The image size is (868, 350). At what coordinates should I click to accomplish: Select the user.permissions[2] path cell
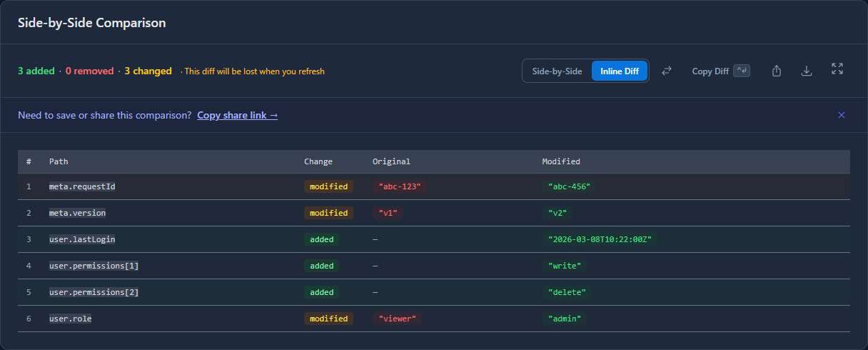tap(94, 292)
